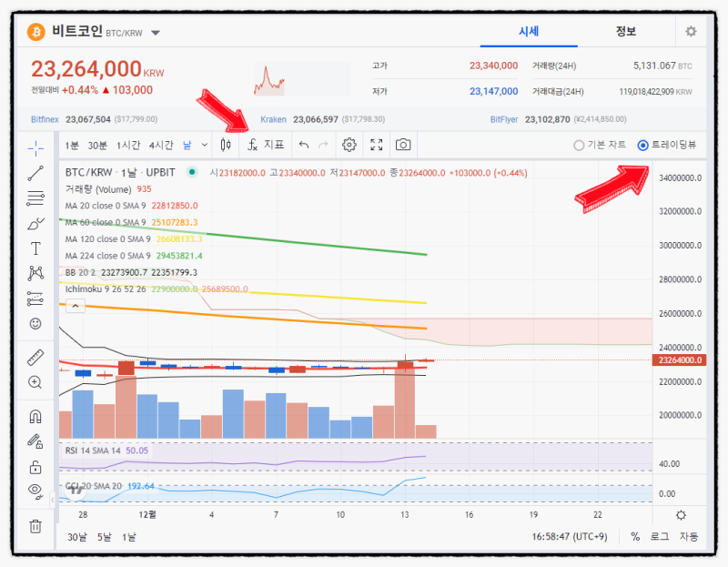Toggle percent scale % button
This screenshot has height=567, width=728.
pos(635,537)
